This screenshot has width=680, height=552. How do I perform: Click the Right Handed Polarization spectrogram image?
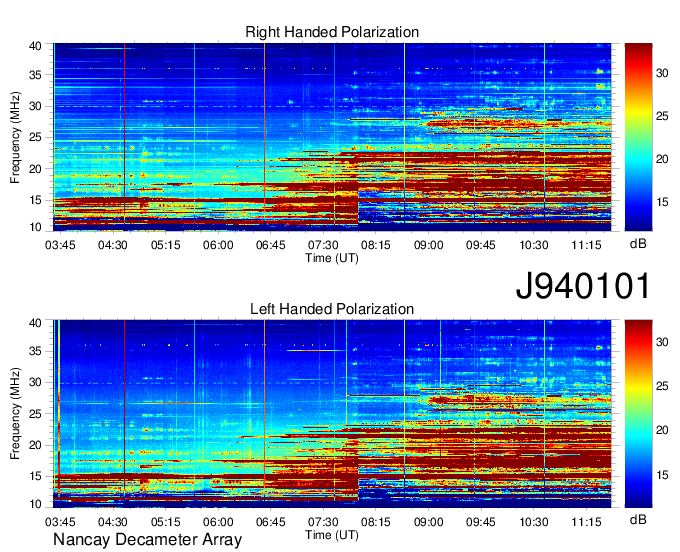pyautogui.click(x=332, y=137)
